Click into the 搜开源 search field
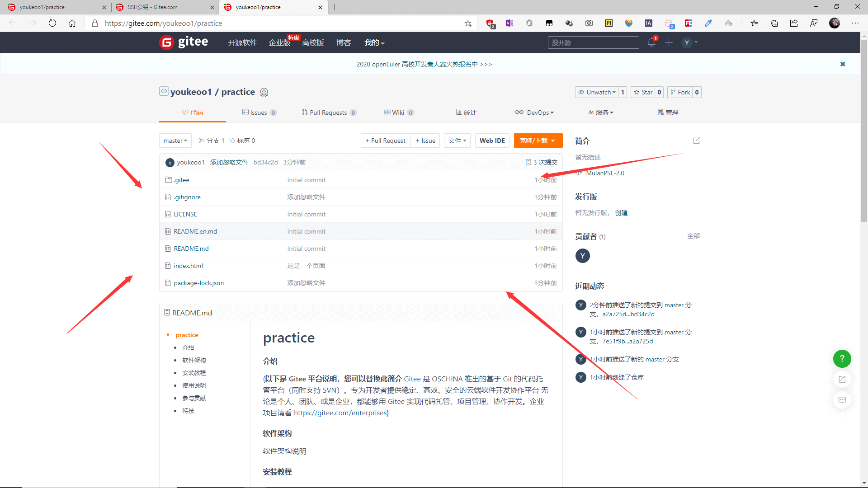The image size is (868, 488). tap(593, 42)
